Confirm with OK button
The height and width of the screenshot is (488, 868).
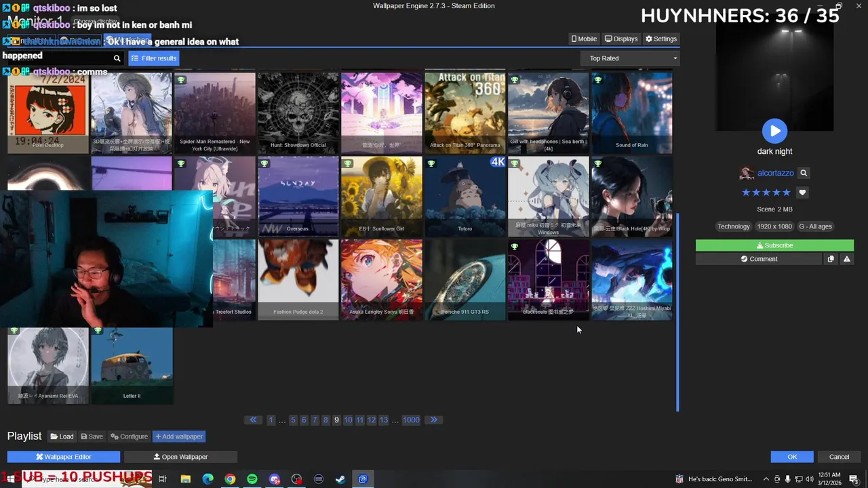click(x=792, y=457)
